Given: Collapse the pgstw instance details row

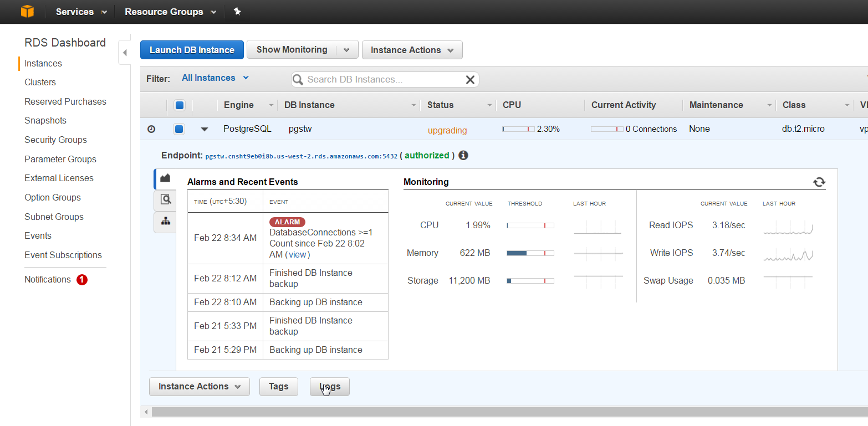Looking at the screenshot, I should point(205,129).
